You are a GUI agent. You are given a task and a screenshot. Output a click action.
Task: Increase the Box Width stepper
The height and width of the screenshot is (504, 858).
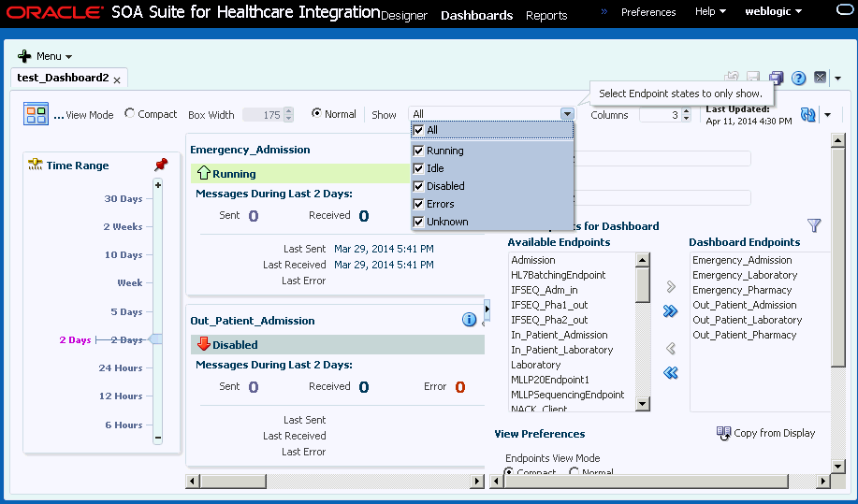click(289, 111)
